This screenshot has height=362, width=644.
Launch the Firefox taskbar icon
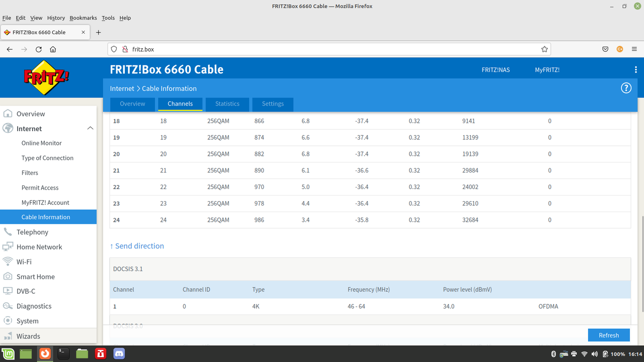(x=45, y=354)
